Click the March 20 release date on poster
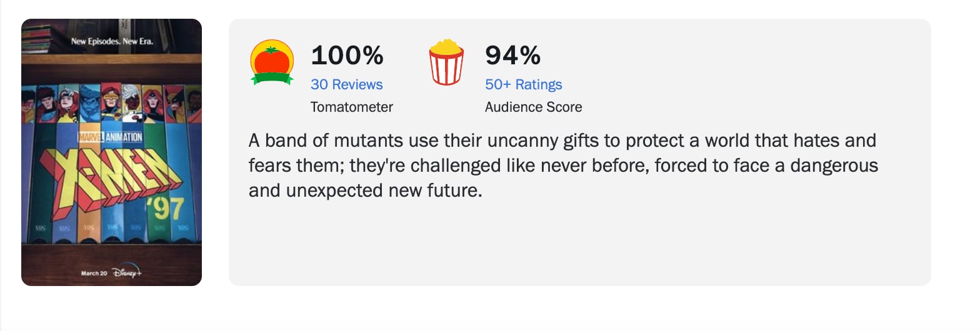This screenshot has height=331, width=980. [x=94, y=274]
